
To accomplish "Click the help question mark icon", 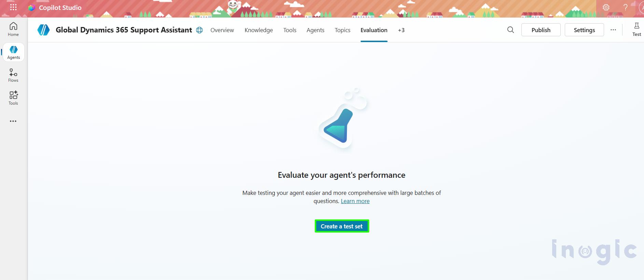I will (625, 8).
